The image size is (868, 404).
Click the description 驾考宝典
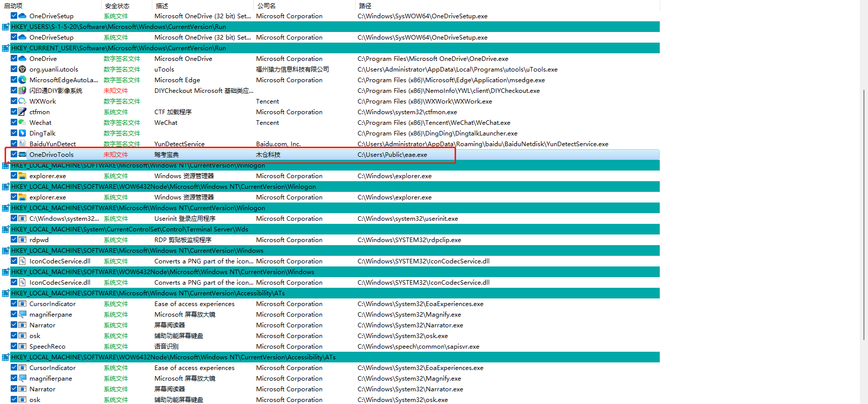167,155
